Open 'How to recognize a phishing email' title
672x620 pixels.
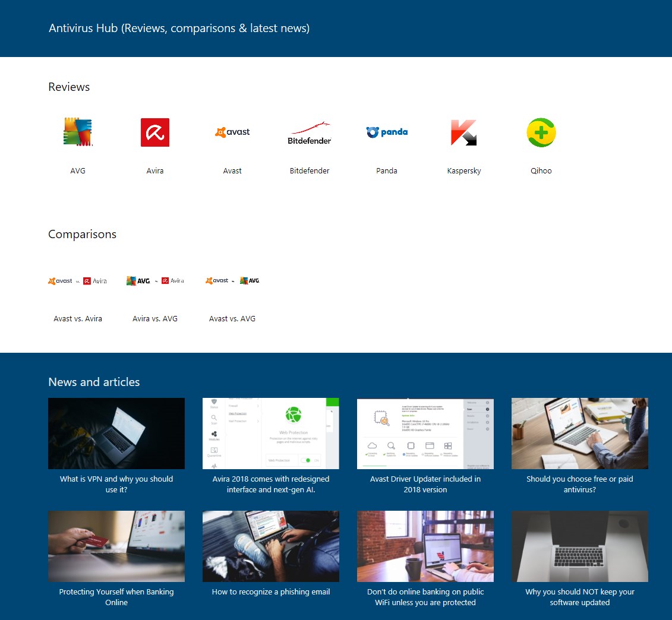[x=271, y=591]
